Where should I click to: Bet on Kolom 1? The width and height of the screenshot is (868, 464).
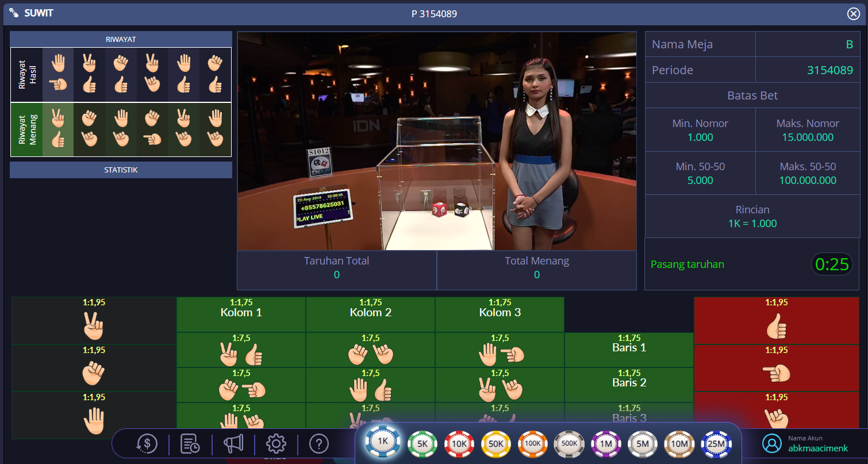coord(241,315)
